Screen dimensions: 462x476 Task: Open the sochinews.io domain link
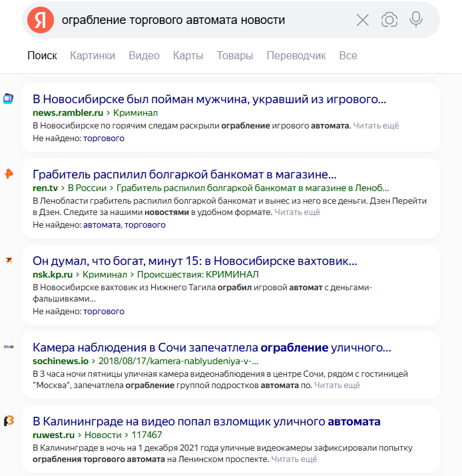coord(61,361)
